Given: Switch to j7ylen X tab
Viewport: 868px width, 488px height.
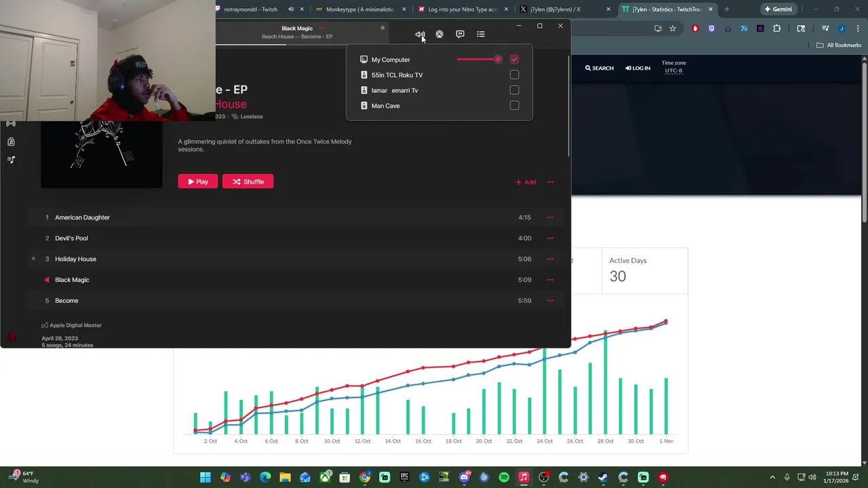Looking at the screenshot, I should 563,9.
